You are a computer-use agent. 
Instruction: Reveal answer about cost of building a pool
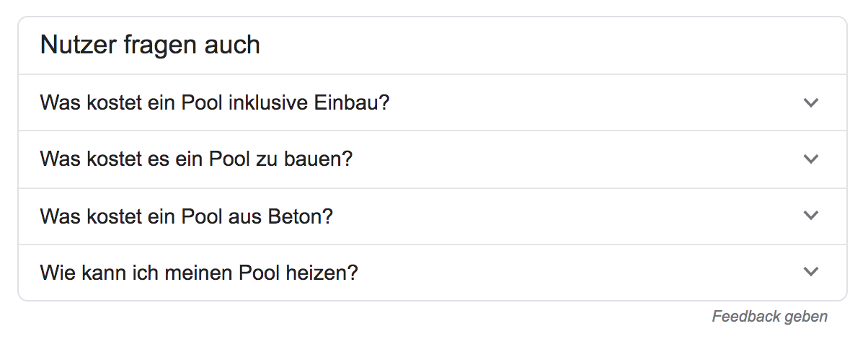pos(433,159)
